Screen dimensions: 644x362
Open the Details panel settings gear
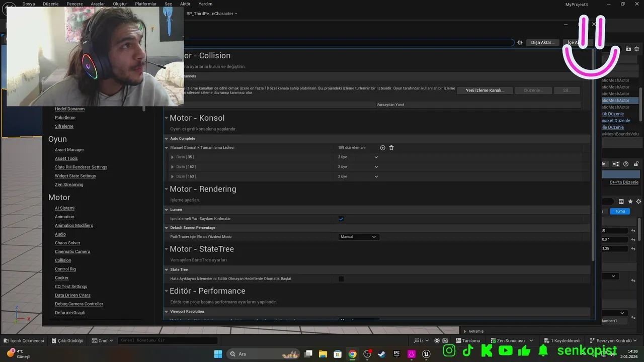pos(638,202)
